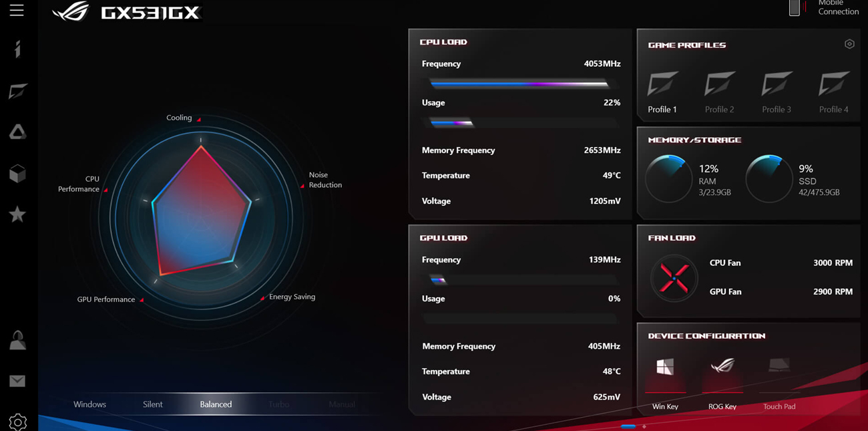Select the Turbo performance mode

279,404
